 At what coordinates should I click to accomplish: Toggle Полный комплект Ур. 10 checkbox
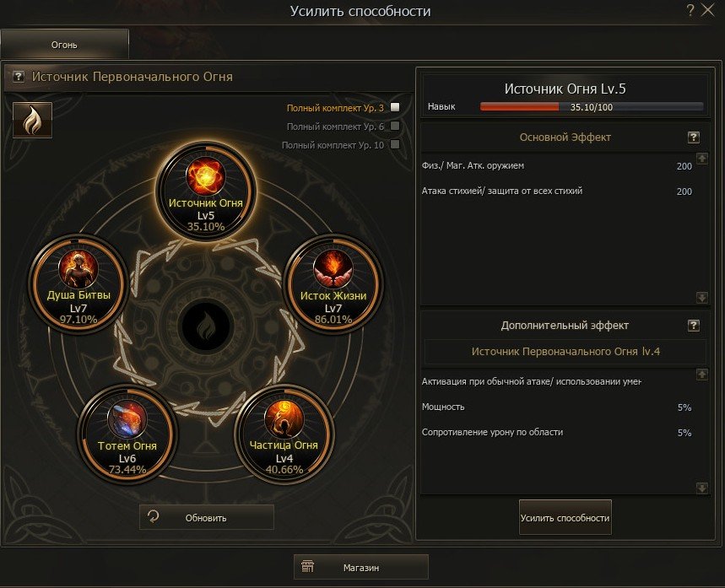coord(395,144)
